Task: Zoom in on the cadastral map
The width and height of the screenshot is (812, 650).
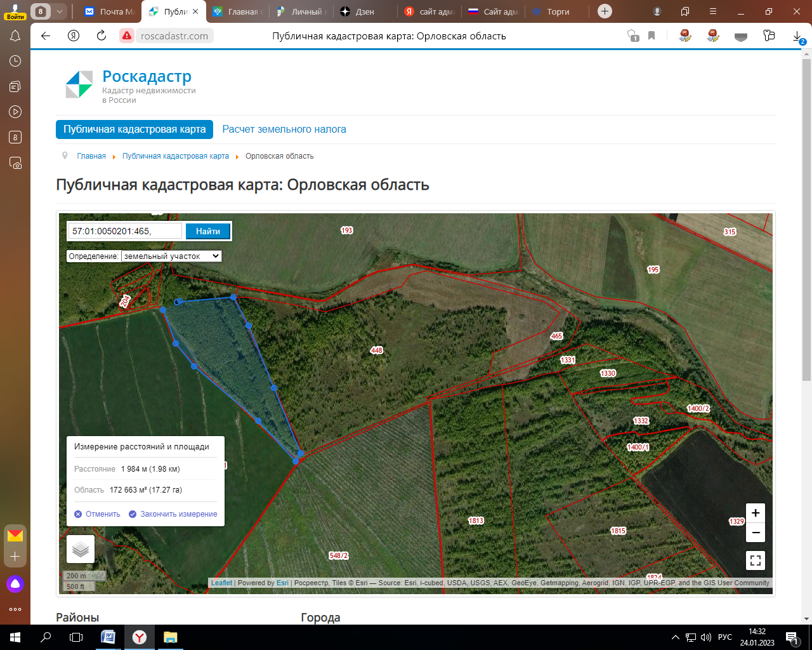Action: (755, 513)
